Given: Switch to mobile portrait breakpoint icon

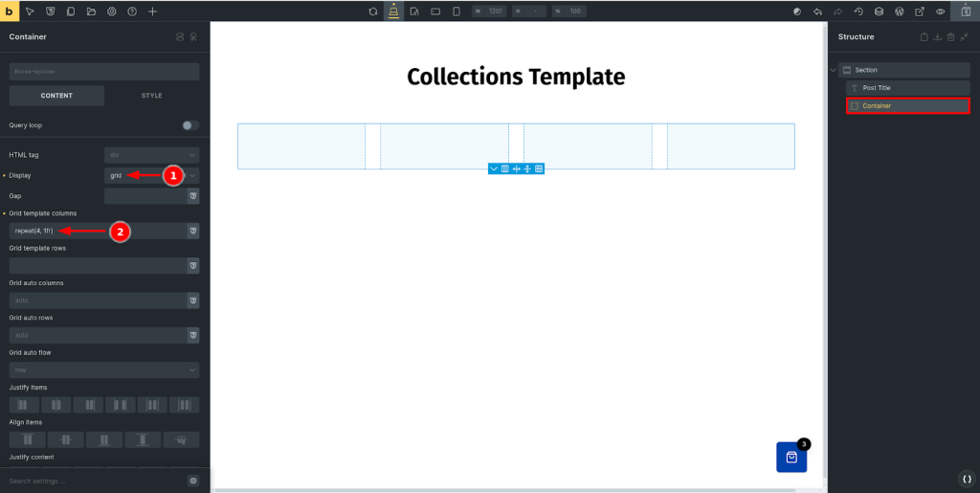Looking at the screenshot, I should (457, 11).
